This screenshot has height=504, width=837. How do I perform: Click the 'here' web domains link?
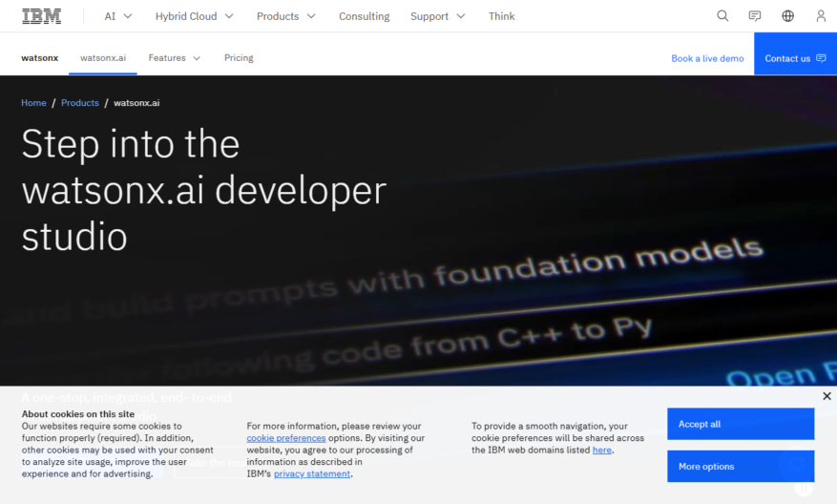(601, 450)
